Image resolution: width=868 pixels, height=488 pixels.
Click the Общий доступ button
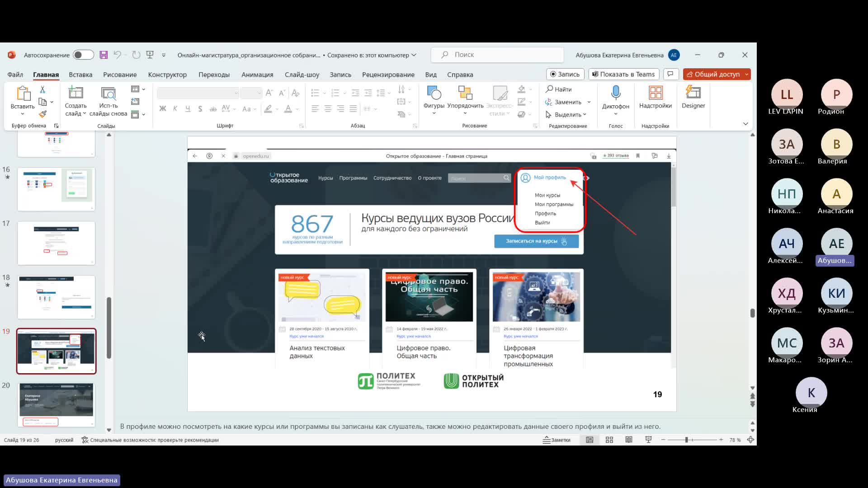point(713,74)
